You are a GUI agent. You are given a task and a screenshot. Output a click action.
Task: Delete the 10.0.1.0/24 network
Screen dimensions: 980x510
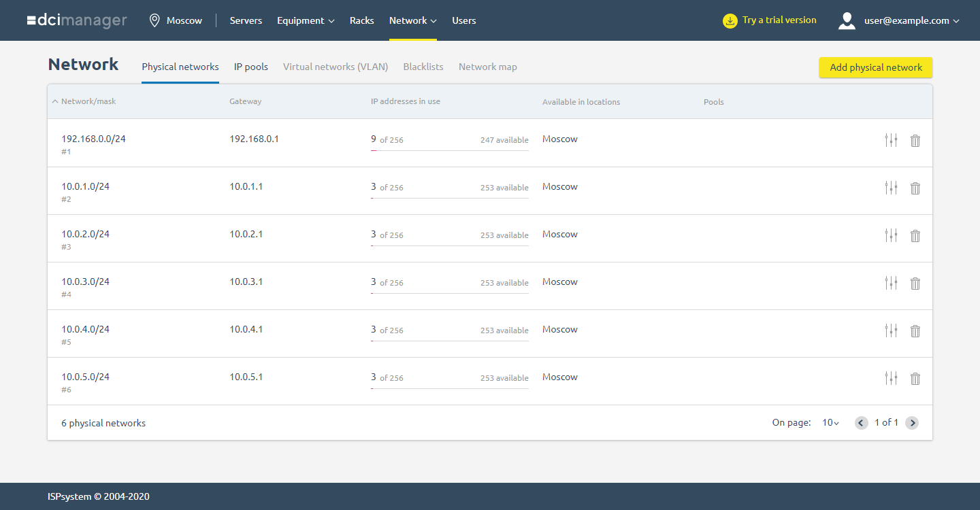tap(915, 188)
